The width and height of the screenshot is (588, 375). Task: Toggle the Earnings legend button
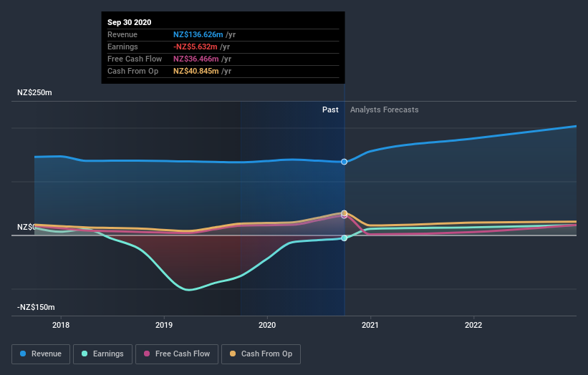(102, 354)
